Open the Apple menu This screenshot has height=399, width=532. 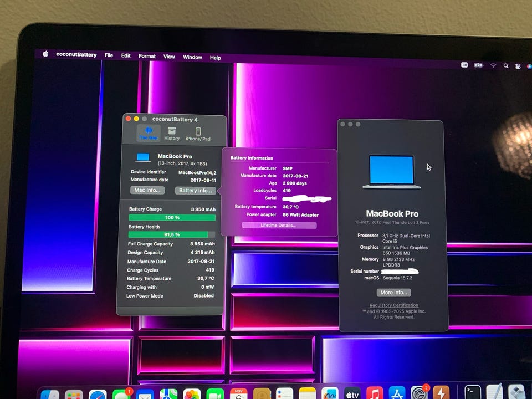pos(45,54)
